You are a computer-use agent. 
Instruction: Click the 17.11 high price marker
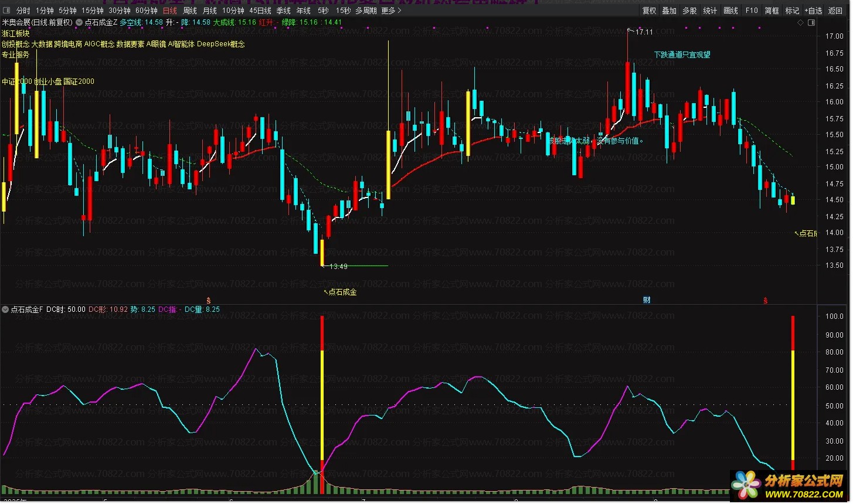[x=644, y=32]
